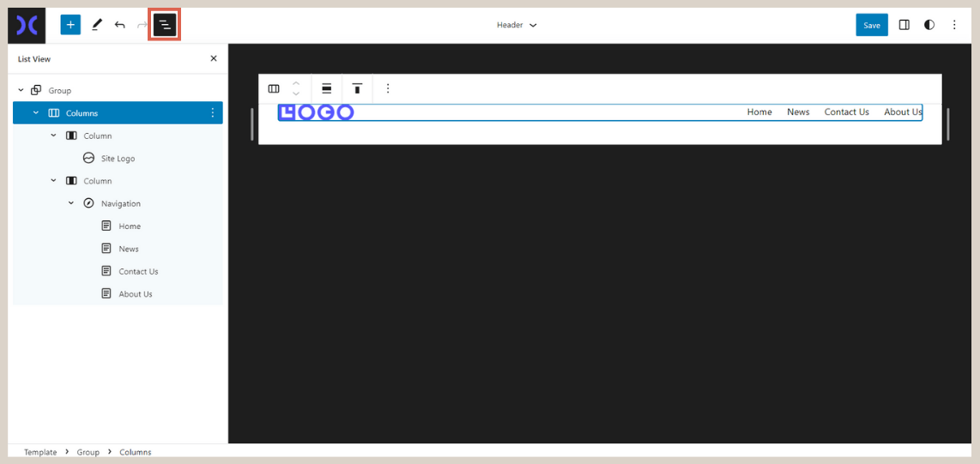Toggle the Styles half-circle icon
Screen dimensions: 980x464
(929, 25)
